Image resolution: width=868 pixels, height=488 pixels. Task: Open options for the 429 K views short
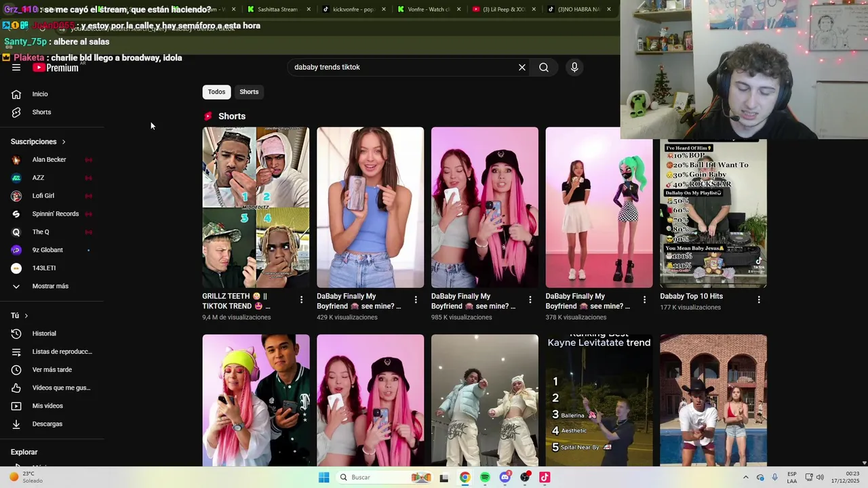click(416, 300)
